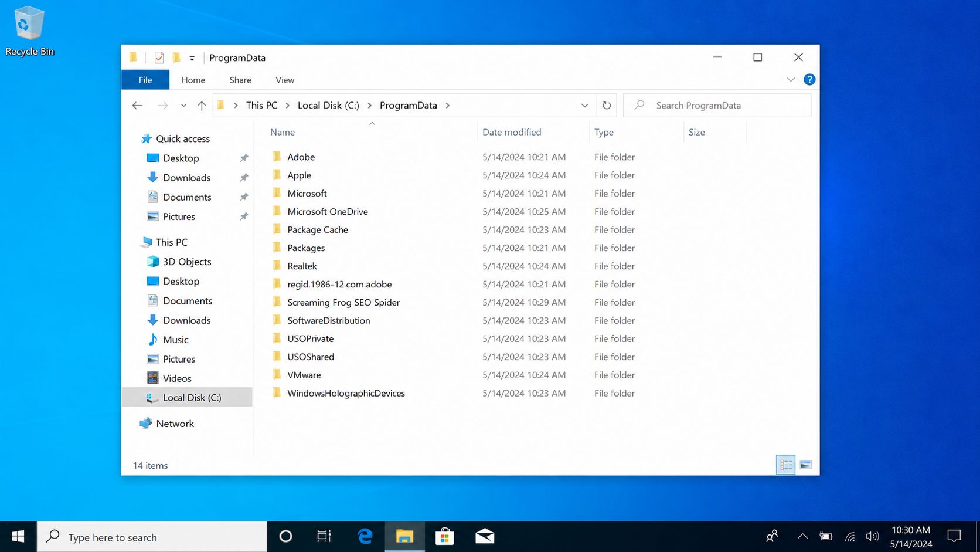The image size is (980, 552).
Task: Click Local Disk (C:) in the address bar
Action: [x=328, y=106]
